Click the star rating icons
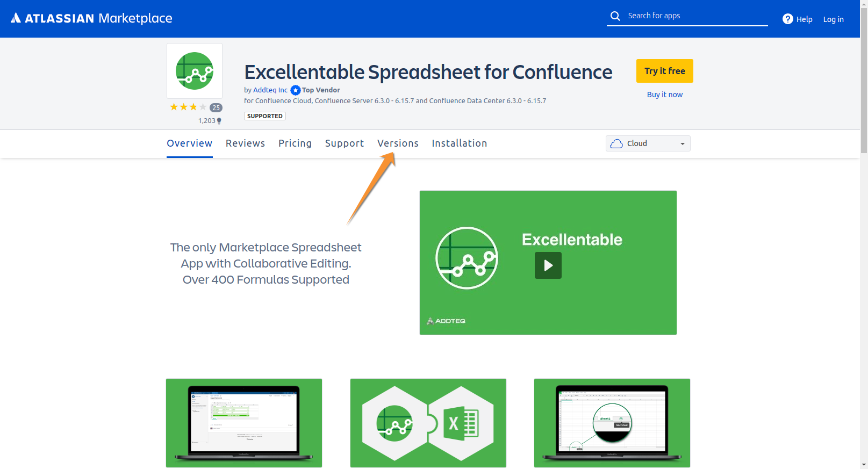Image resolution: width=868 pixels, height=469 pixels. pyautogui.click(x=188, y=107)
